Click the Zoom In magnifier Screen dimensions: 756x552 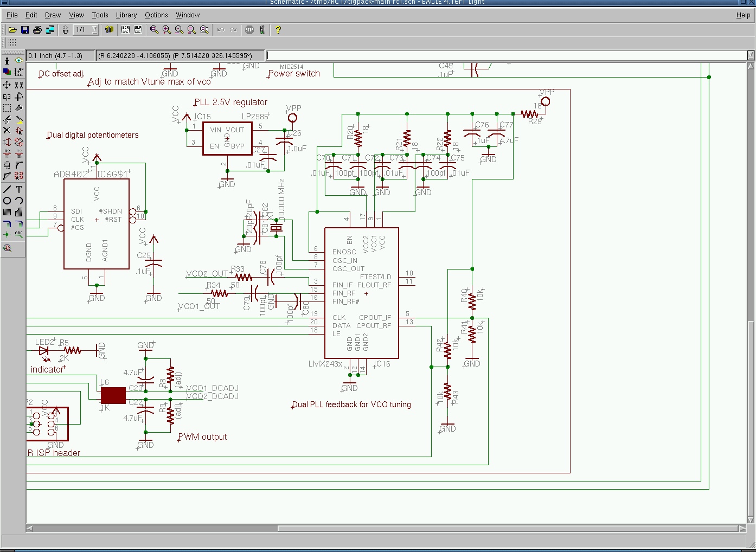[166, 30]
